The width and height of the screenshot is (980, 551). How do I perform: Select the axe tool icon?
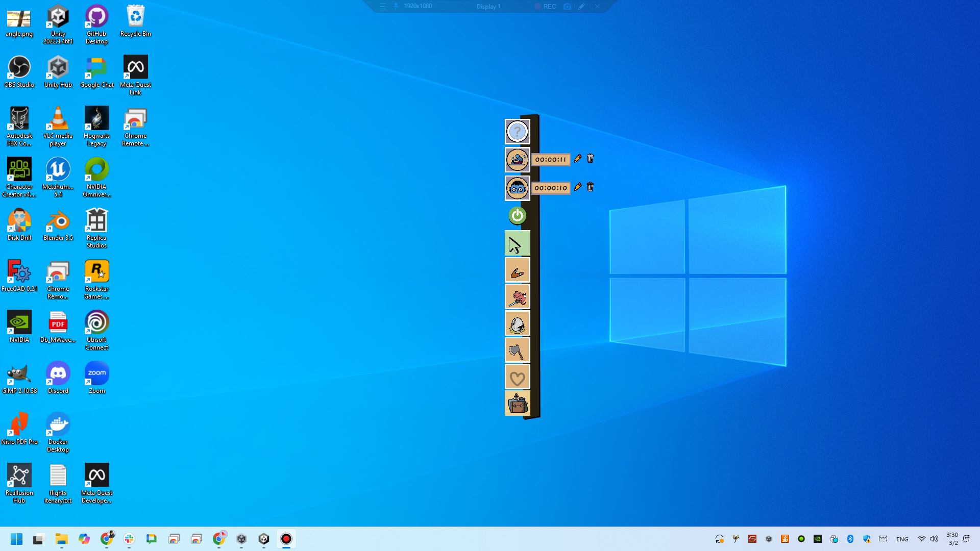[x=517, y=350]
